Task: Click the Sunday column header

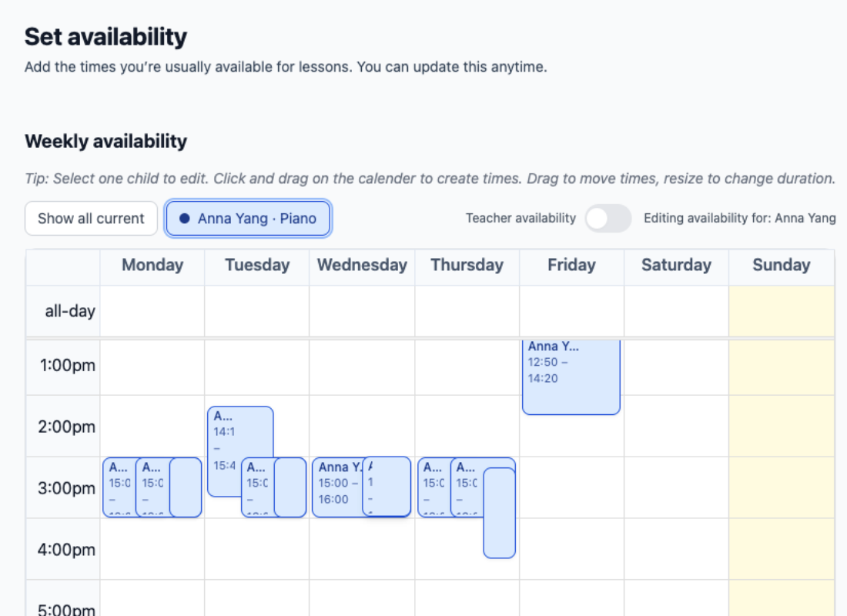Action: [782, 265]
